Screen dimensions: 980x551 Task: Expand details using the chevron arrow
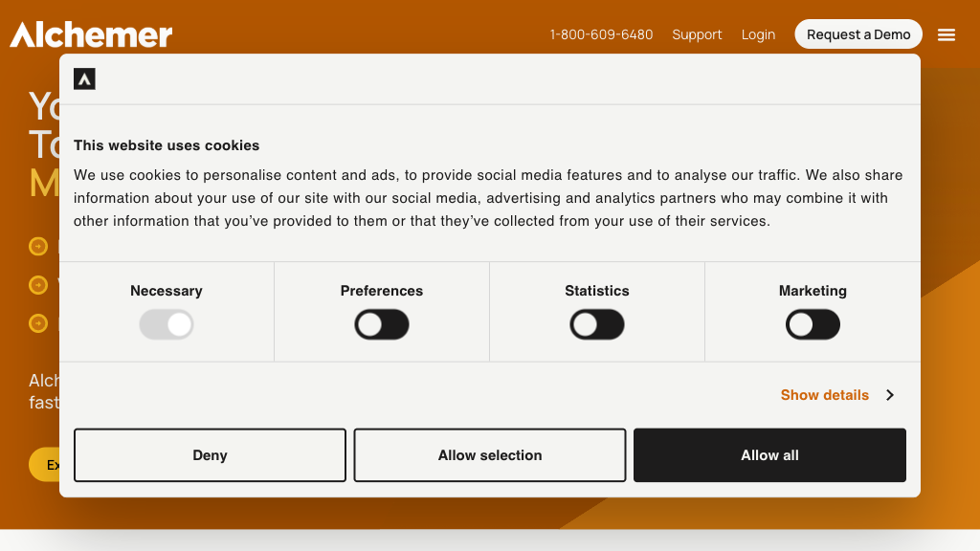coord(890,395)
